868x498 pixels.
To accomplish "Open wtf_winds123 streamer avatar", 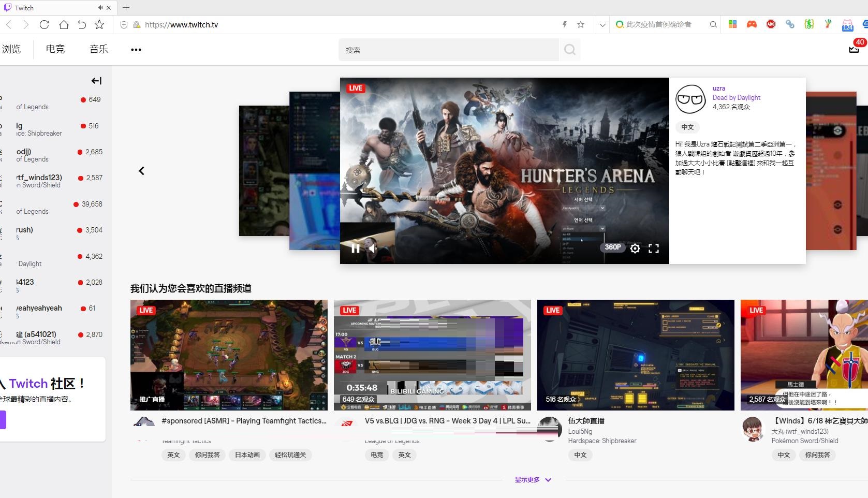I will (753, 429).
